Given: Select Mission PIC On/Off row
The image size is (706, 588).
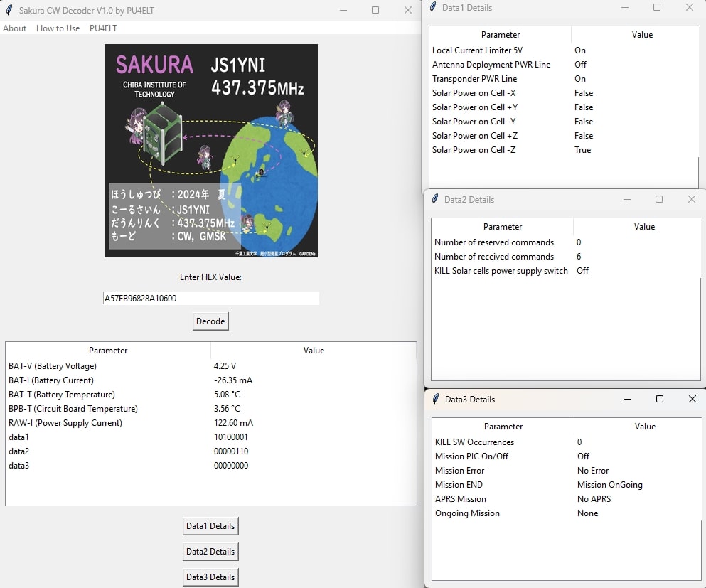Looking at the screenshot, I should pyautogui.click(x=567, y=456).
